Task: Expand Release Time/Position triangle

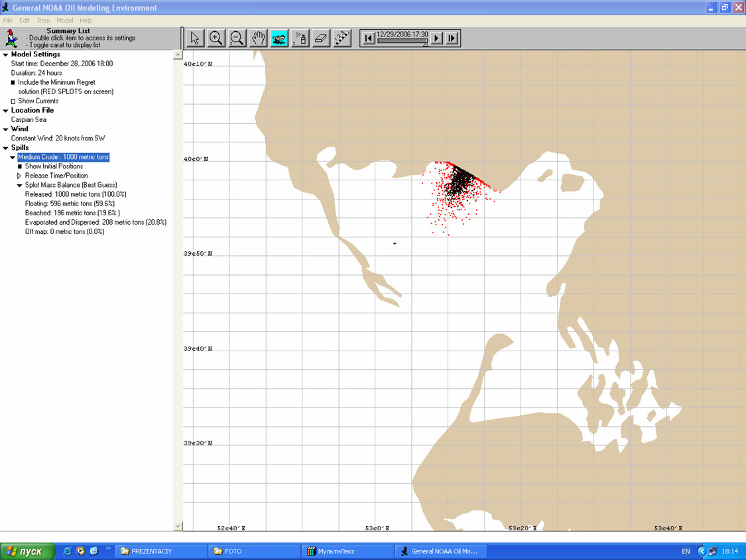Action: coord(19,176)
